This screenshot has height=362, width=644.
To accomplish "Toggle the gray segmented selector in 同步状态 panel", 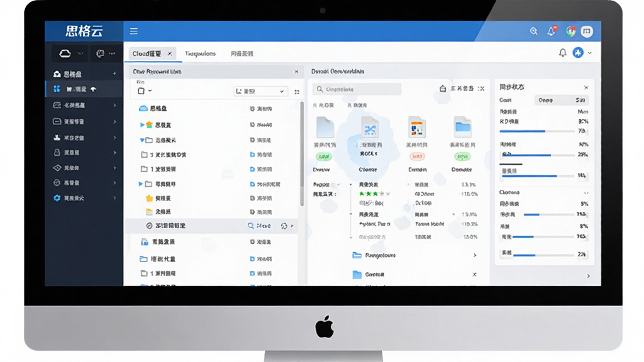I will pyautogui.click(x=562, y=100).
